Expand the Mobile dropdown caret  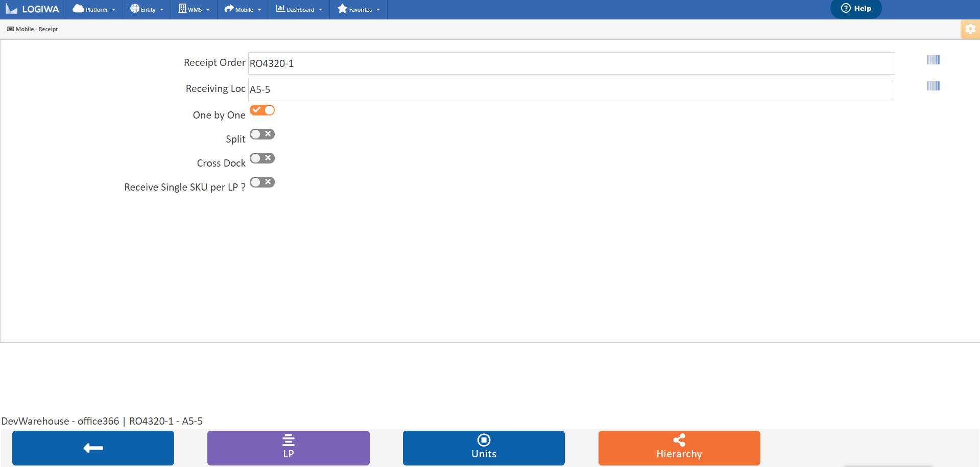pos(259,10)
